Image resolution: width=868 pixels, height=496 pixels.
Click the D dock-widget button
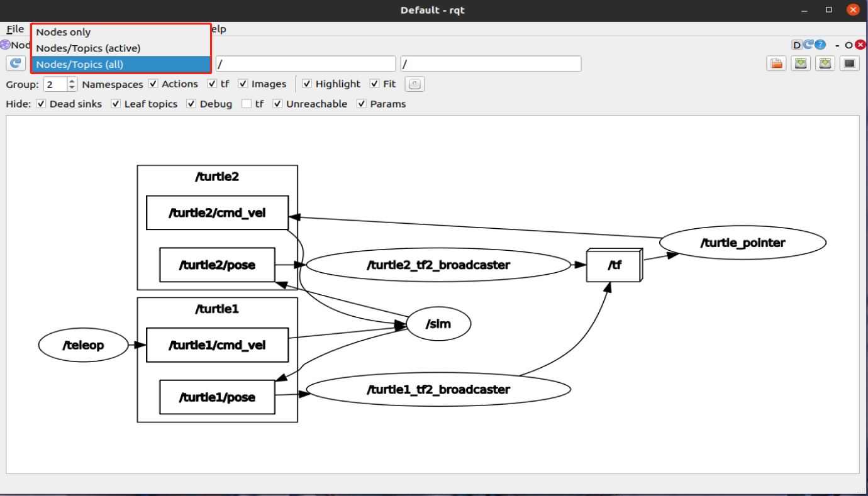click(797, 45)
